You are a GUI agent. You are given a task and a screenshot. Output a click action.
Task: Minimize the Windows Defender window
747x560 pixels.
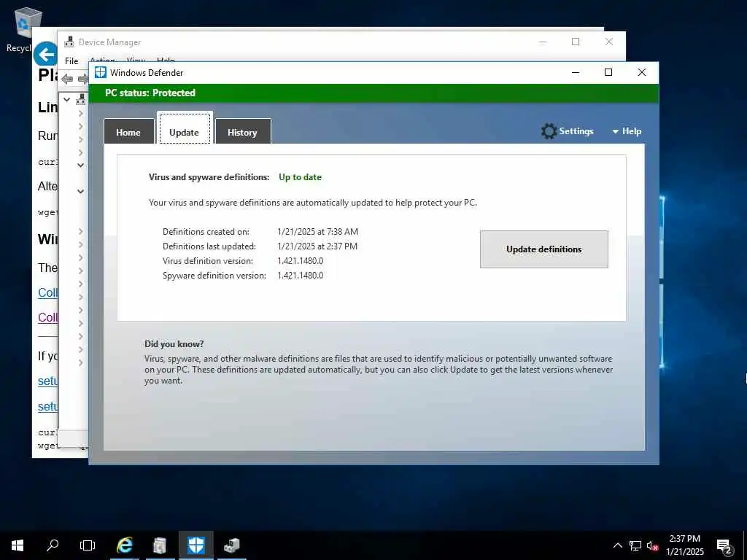click(x=576, y=72)
